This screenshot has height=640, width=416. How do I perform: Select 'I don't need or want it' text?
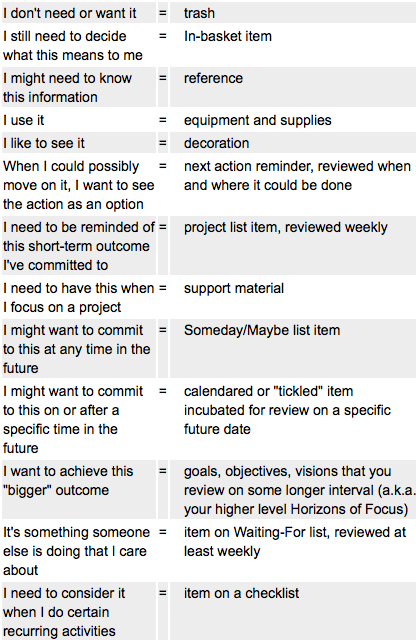(70, 13)
